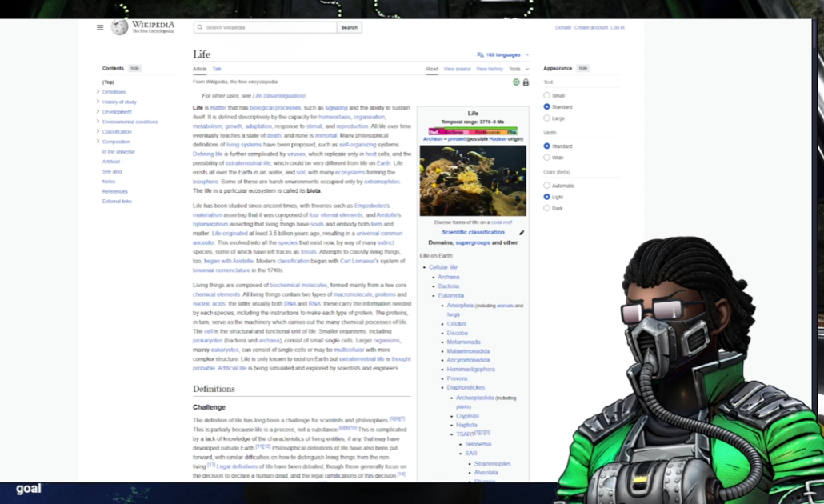This screenshot has width=824, height=504.
Task: Click the magnifier icon in search box
Action: (200, 27)
